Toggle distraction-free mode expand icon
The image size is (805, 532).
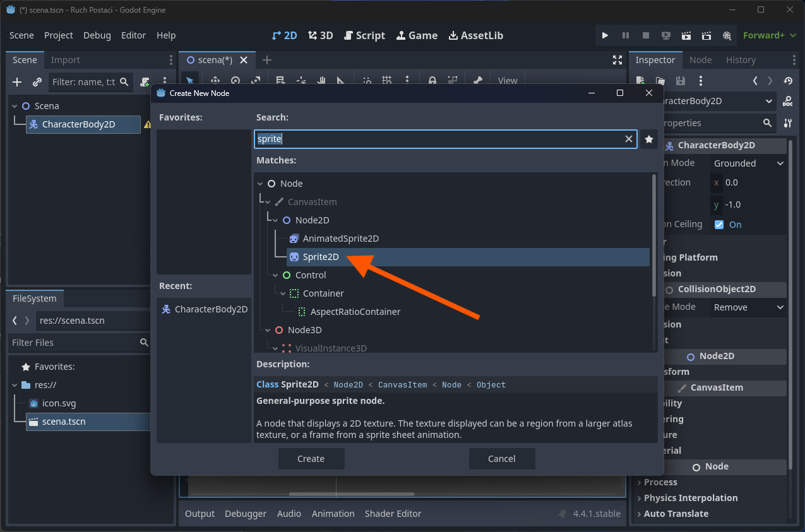point(617,60)
